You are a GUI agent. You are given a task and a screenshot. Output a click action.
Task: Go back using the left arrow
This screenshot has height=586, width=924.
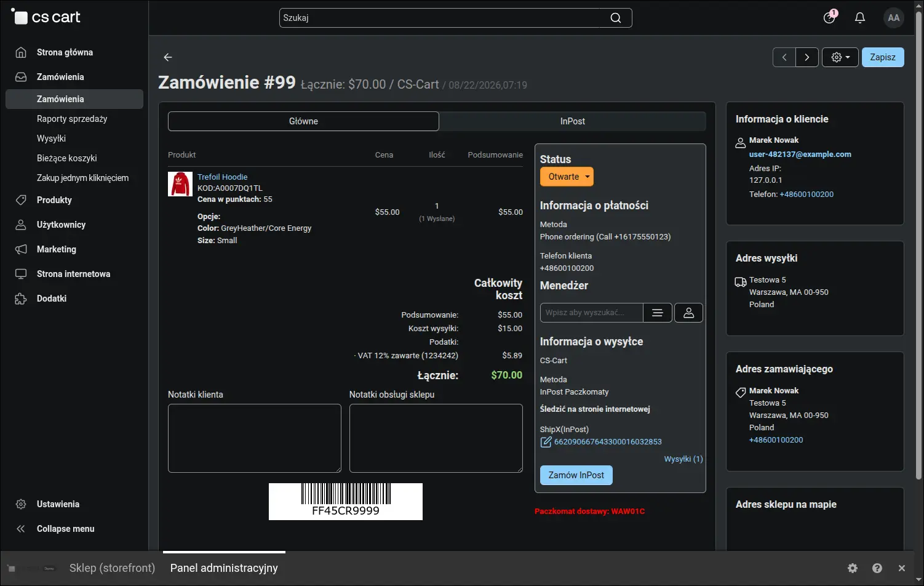click(168, 57)
